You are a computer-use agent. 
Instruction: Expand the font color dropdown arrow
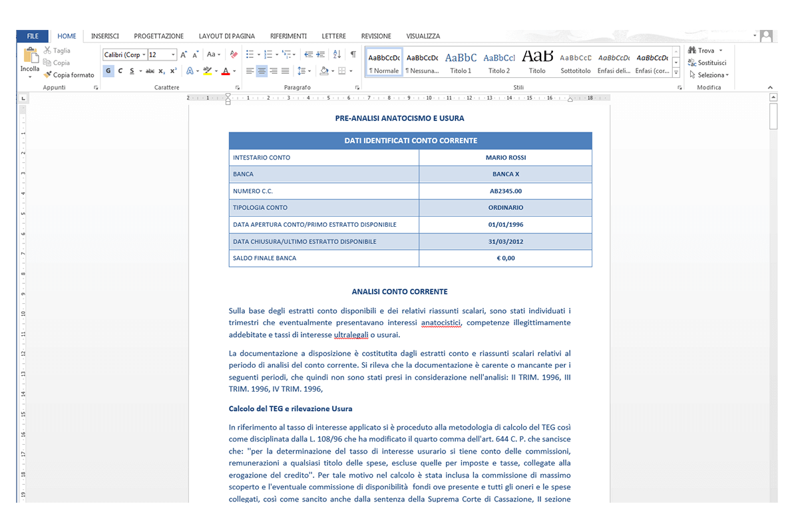click(234, 71)
